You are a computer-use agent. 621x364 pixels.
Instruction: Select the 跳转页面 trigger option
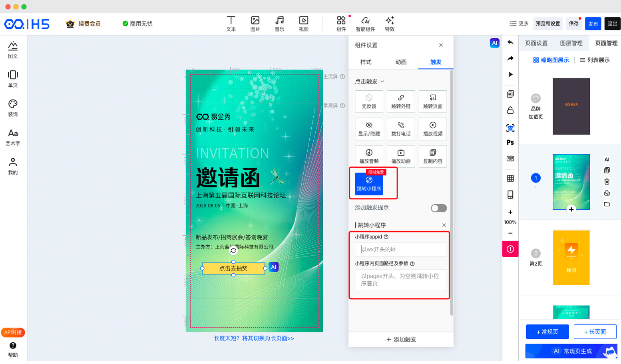(433, 101)
